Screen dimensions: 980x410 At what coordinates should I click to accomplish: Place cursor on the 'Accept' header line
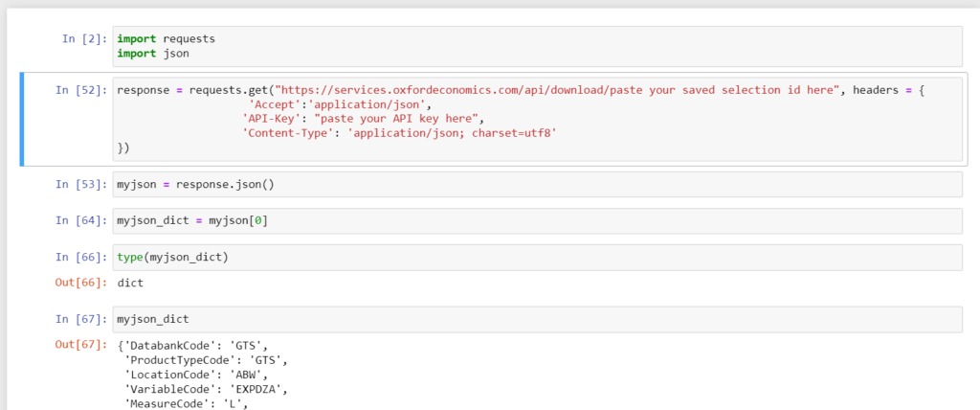[x=339, y=104]
